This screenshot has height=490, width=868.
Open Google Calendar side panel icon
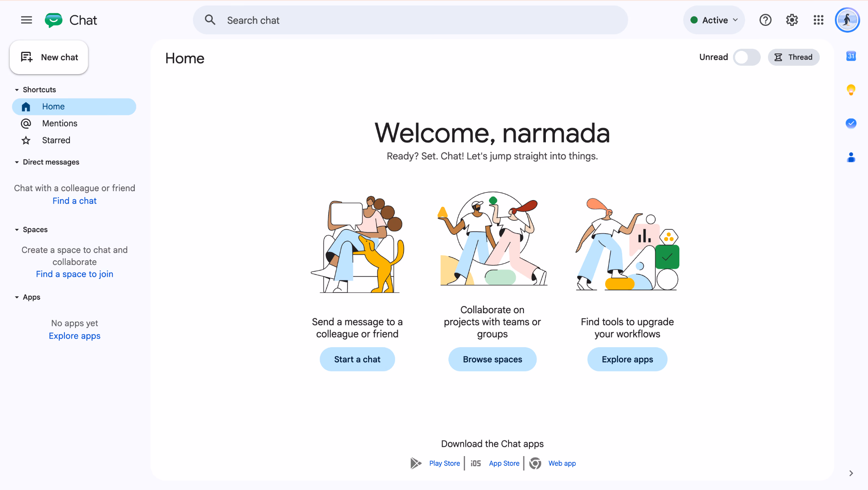coord(851,56)
